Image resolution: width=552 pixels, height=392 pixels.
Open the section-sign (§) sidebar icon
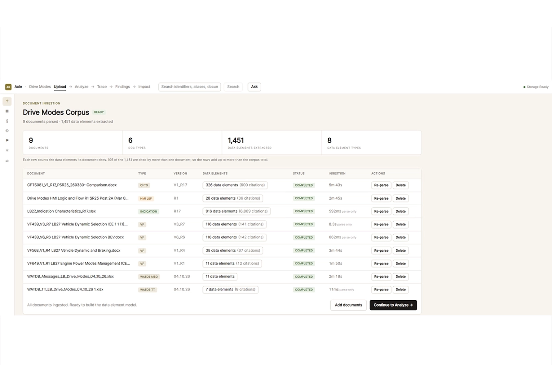point(7,121)
